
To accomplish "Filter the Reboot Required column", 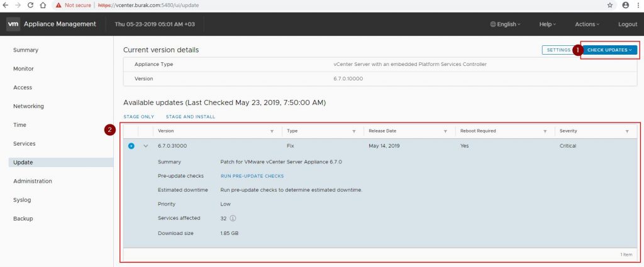I will click(545, 131).
